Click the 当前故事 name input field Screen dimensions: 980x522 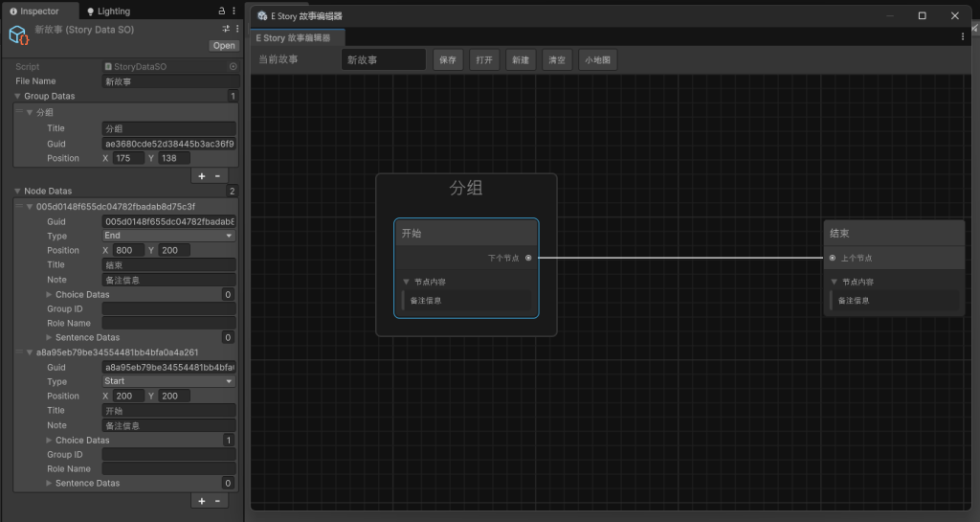383,60
